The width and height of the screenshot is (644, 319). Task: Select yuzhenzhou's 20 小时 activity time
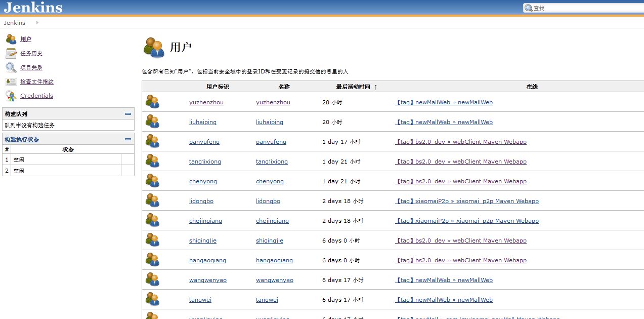[332, 102]
